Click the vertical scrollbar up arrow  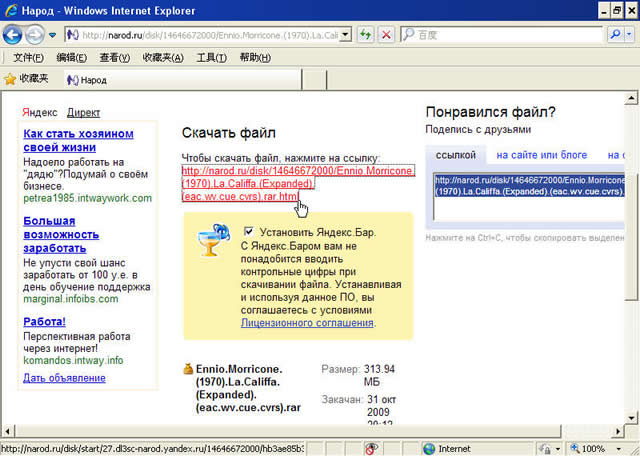[x=631, y=98]
